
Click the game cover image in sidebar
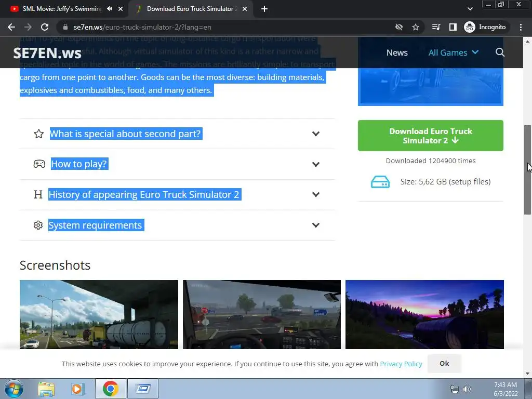(x=431, y=87)
